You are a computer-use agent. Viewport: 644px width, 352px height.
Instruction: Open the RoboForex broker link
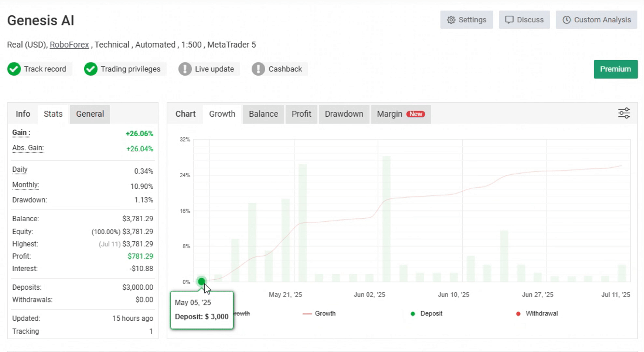[69, 45]
